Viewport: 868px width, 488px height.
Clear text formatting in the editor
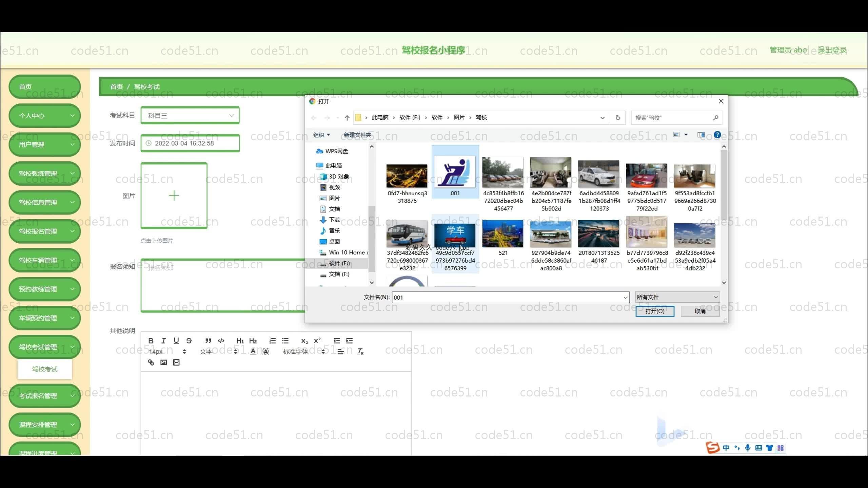coord(360,351)
